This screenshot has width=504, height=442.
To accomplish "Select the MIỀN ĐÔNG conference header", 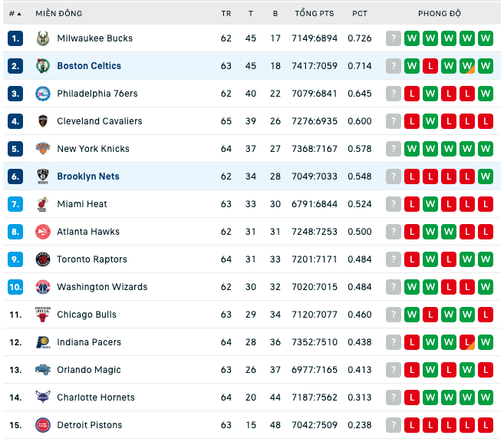I will coord(59,14).
